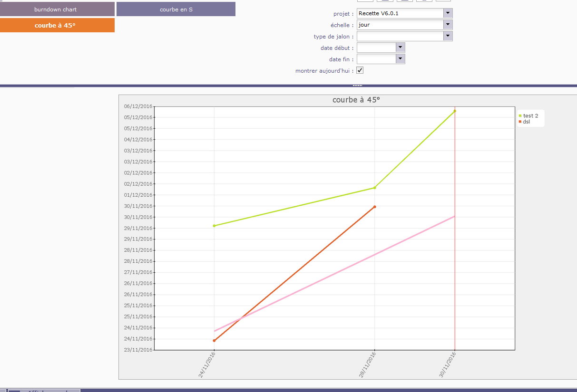
Task: Click the green test 2 data point at 24/11/2016
Action: click(214, 226)
